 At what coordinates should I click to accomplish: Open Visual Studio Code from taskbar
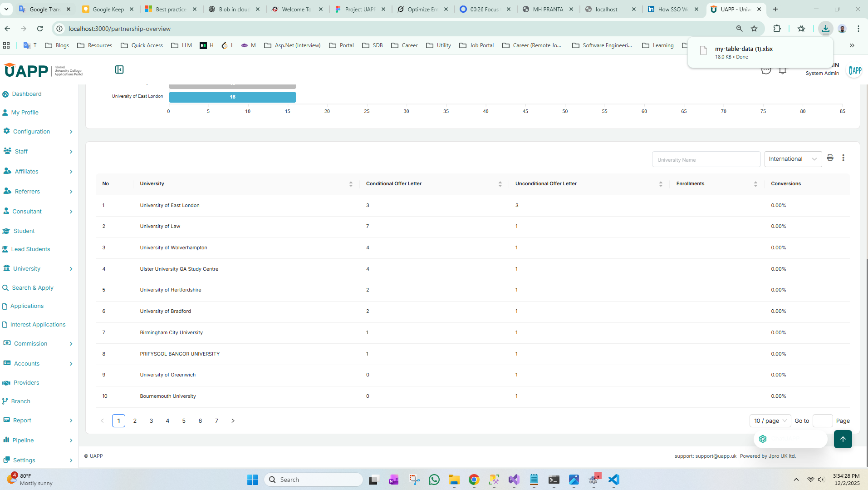point(613,480)
